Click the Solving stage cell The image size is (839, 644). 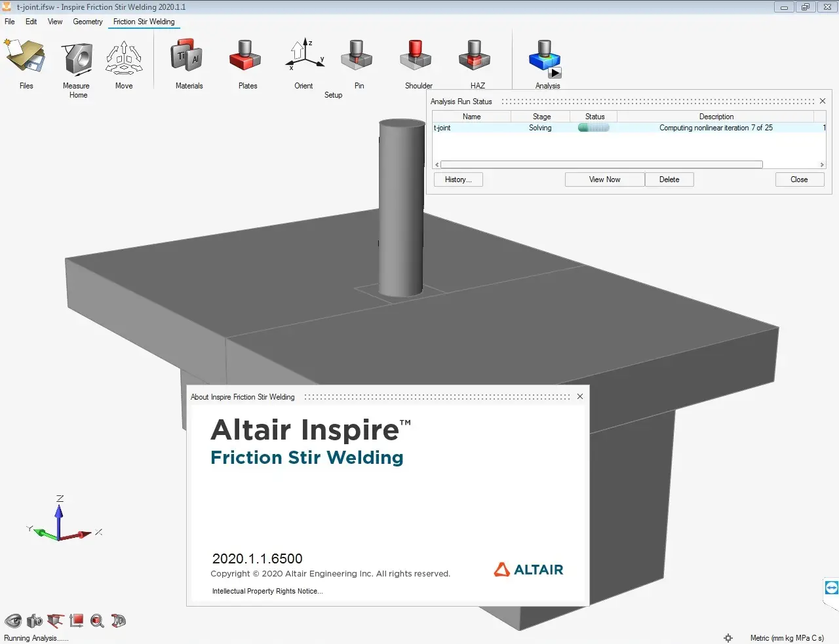point(541,128)
